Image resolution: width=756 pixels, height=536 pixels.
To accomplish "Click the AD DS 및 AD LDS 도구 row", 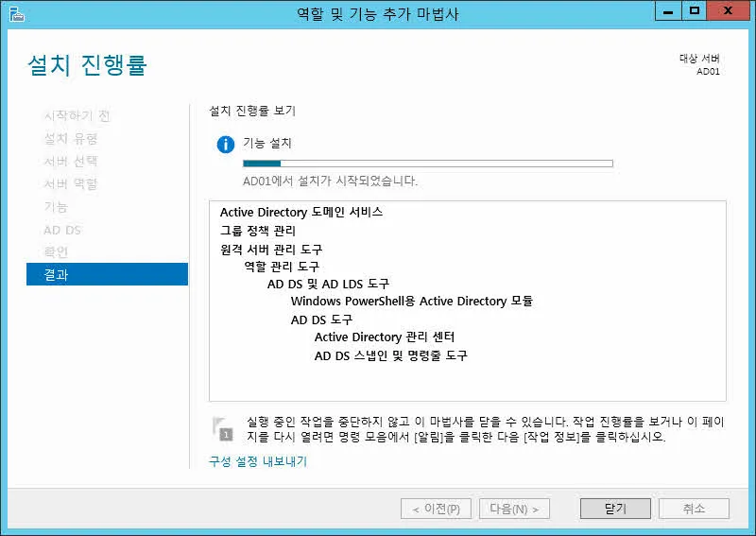I will (328, 284).
